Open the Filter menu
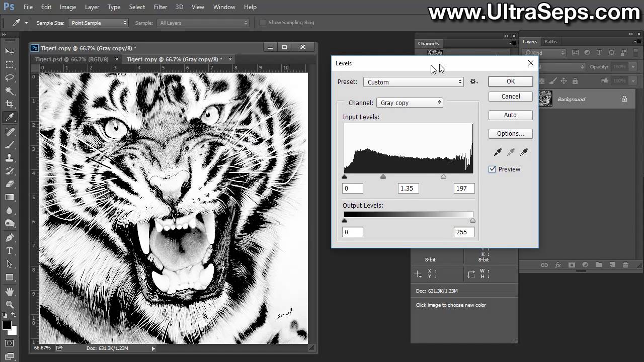 click(x=160, y=7)
